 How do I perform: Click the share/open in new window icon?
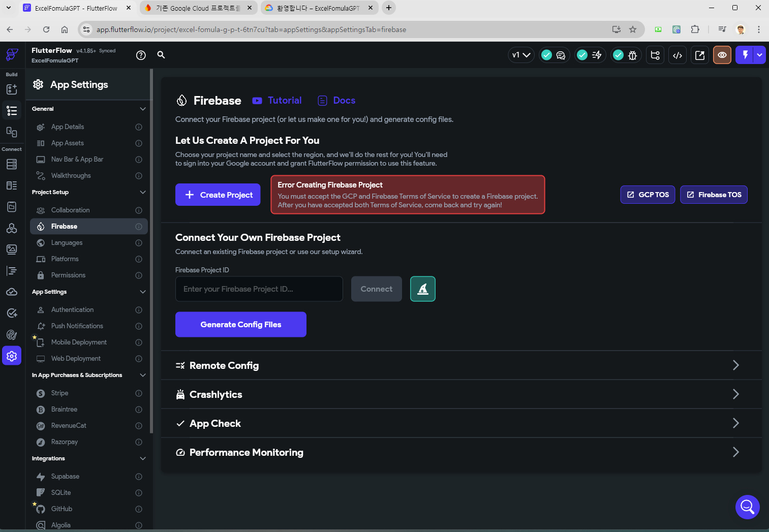pos(700,55)
